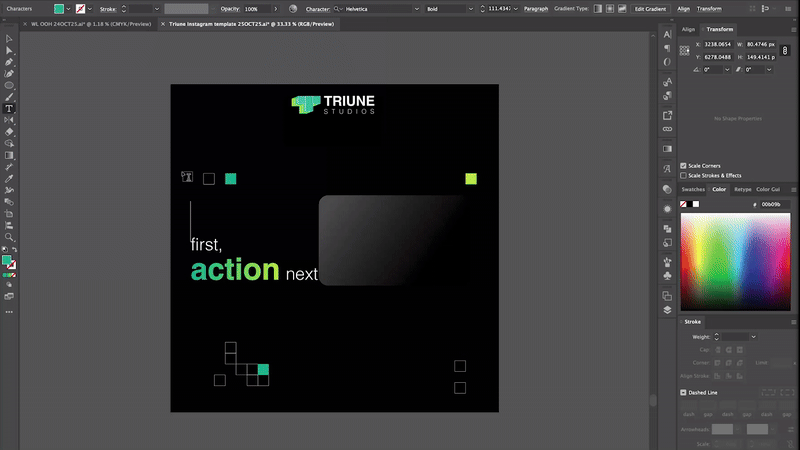The image size is (800, 450).
Task: Open the Align link in control bar
Action: tap(683, 9)
